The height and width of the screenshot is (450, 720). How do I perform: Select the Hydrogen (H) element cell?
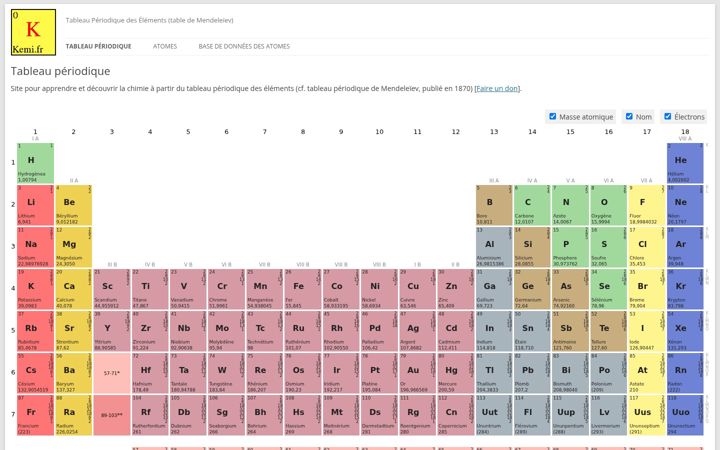coord(35,163)
